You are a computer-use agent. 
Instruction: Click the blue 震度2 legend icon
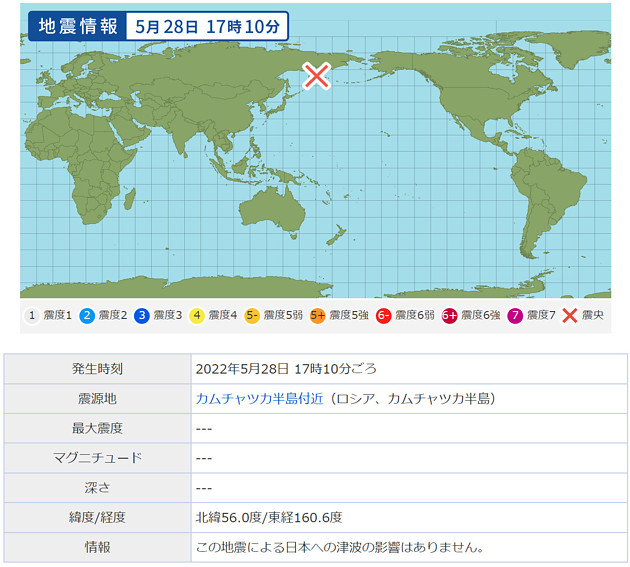tap(87, 316)
